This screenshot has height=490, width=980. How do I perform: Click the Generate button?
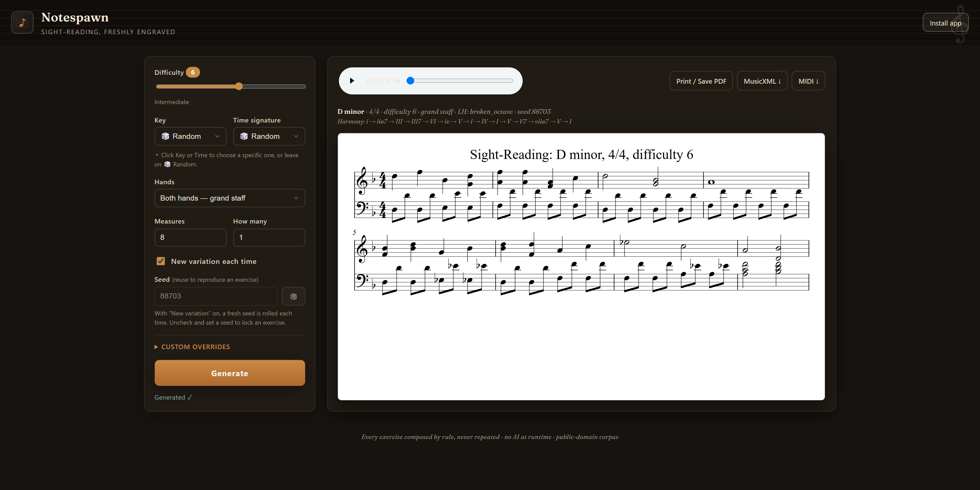[230, 373]
